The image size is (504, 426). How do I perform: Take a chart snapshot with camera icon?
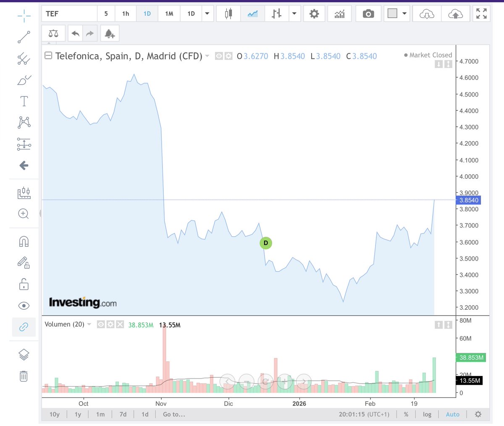coord(368,14)
